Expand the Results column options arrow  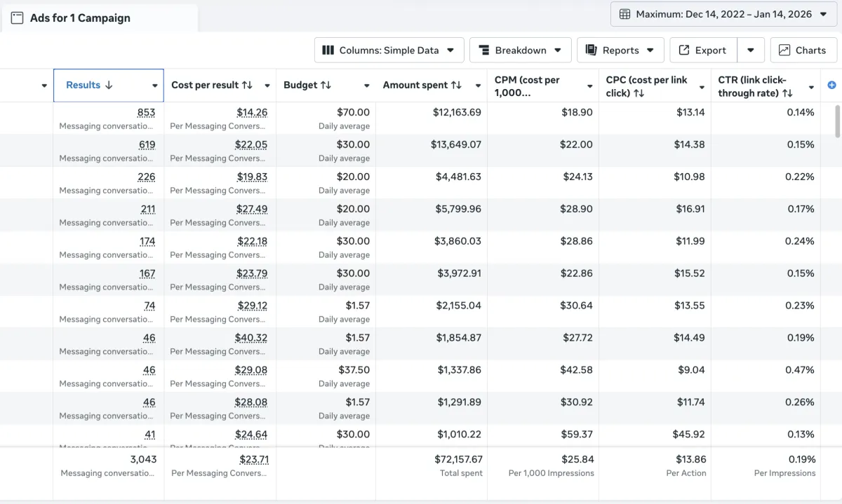(x=154, y=86)
